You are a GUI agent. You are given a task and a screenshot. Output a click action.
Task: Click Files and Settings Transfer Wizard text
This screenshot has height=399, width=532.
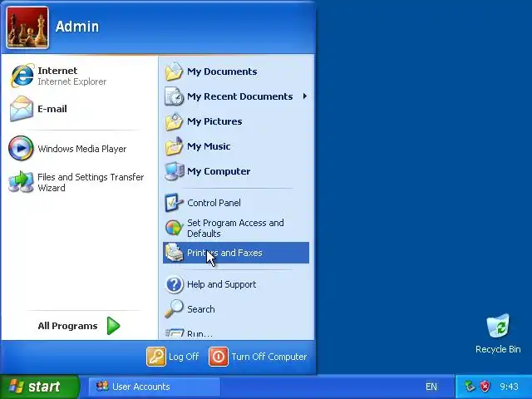91,182
